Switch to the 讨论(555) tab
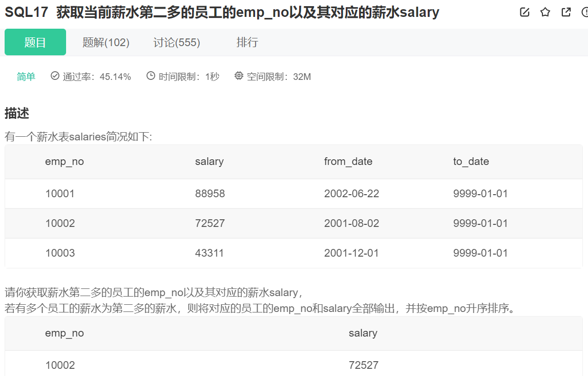588x376 pixels. coord(177,43)
